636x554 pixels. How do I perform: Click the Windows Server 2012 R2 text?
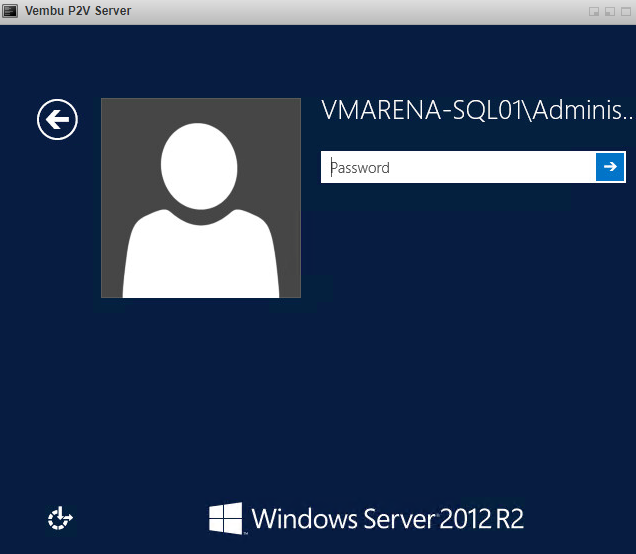388,519
